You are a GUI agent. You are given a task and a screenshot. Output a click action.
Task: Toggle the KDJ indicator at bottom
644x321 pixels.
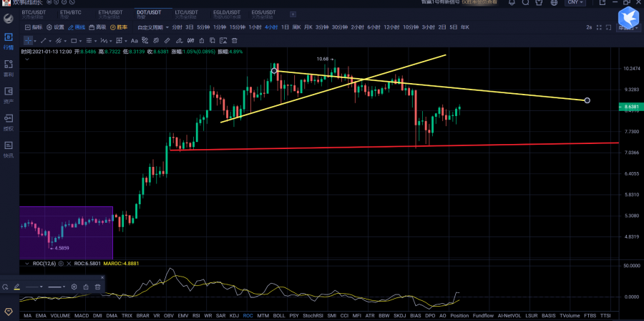(x=234, y=316)
